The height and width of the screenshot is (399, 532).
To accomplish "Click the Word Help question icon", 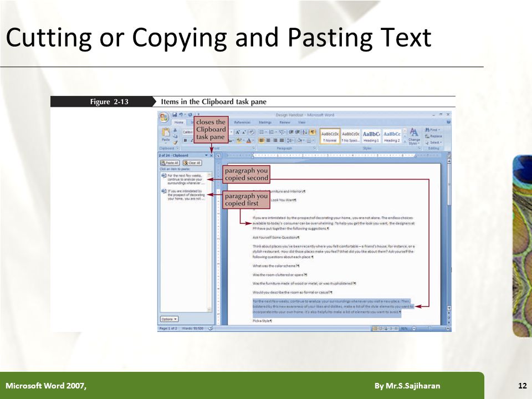I will pyautogui.click(x=448, y=122).
